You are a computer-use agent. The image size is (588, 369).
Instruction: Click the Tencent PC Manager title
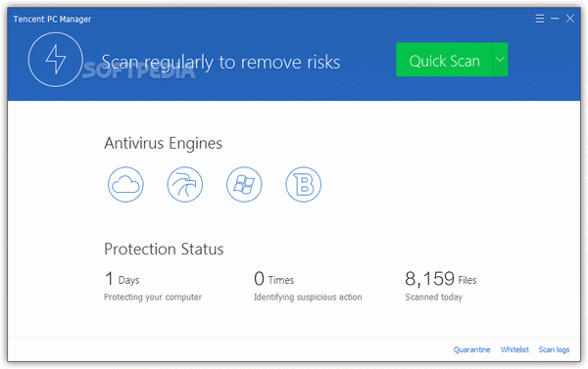pyautogui.click(x=52, y=20)
